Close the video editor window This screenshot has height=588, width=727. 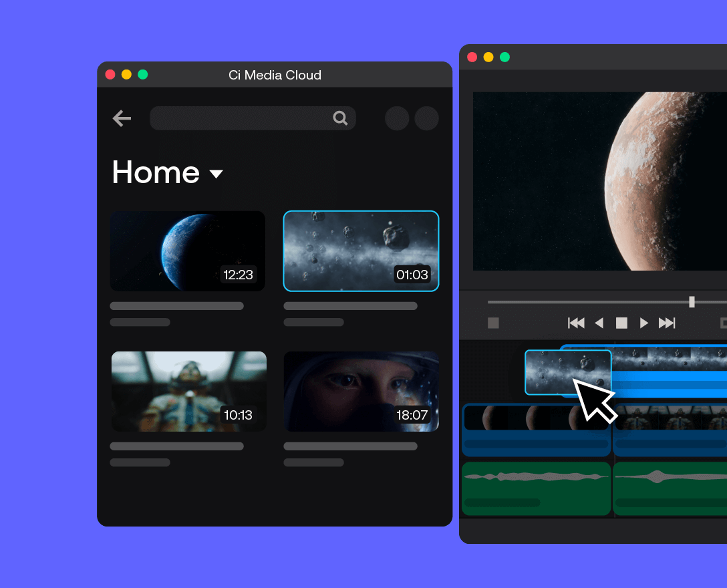[472, 57]
